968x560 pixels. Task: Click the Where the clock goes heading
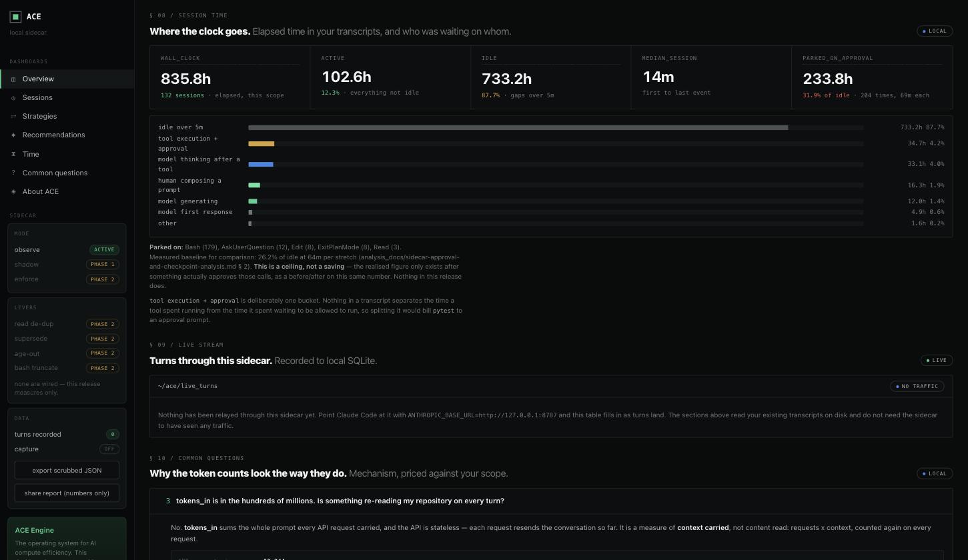pyautogui.click(x=200, y=31)
